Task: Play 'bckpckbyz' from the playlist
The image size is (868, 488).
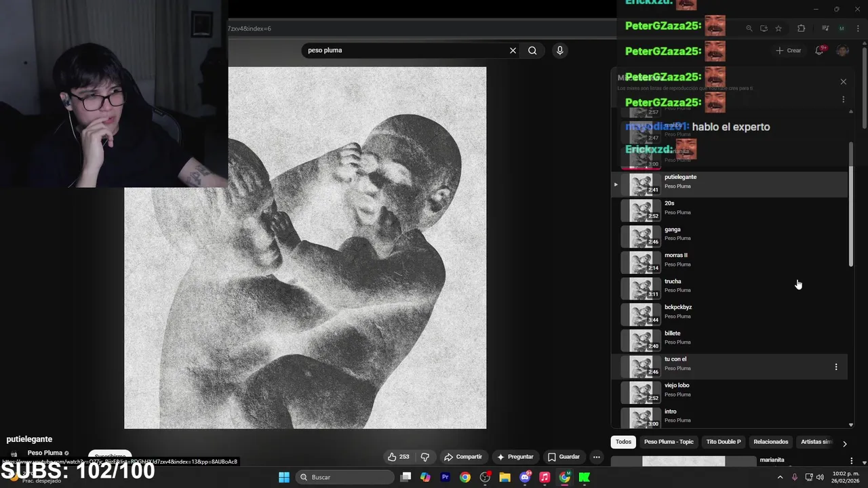Action: click(730, 314)
